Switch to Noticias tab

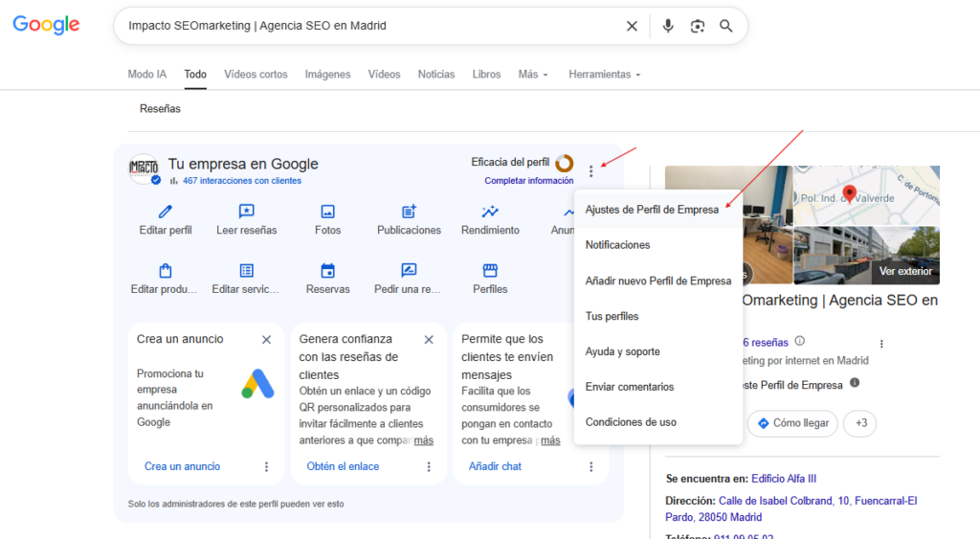(x=436, y=75)
